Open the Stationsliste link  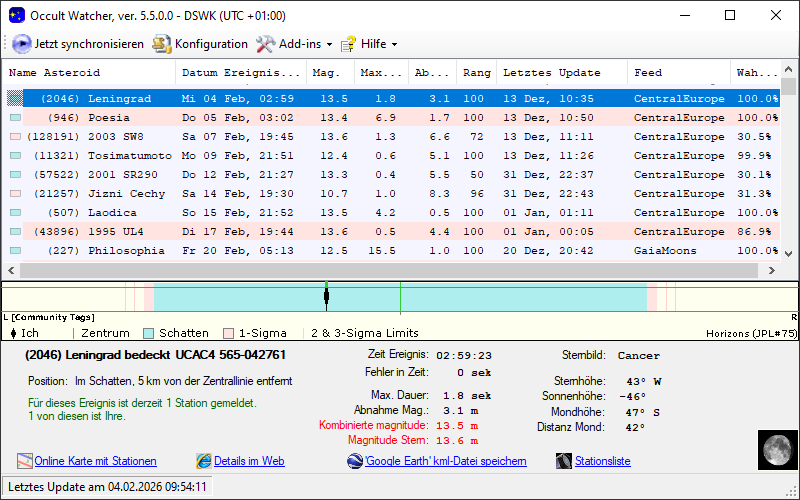(603, 461)
